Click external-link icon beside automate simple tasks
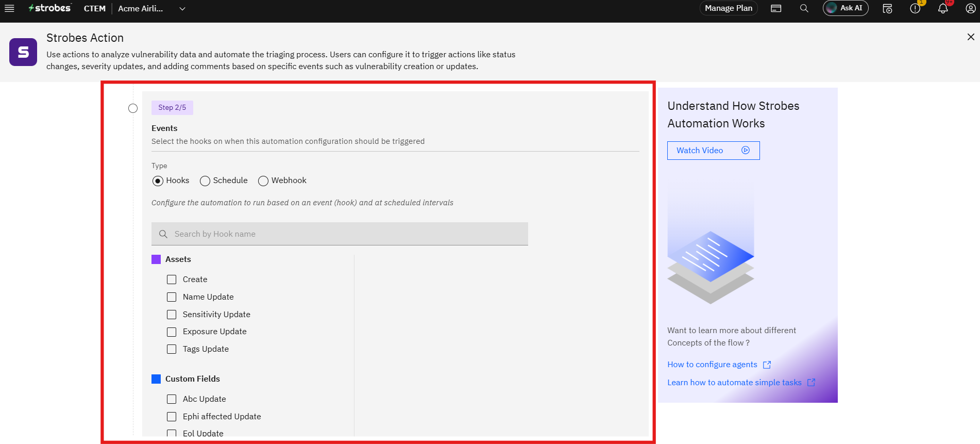Image resolution: width=980 pixels, height=444 pixels. coord(811,382)
